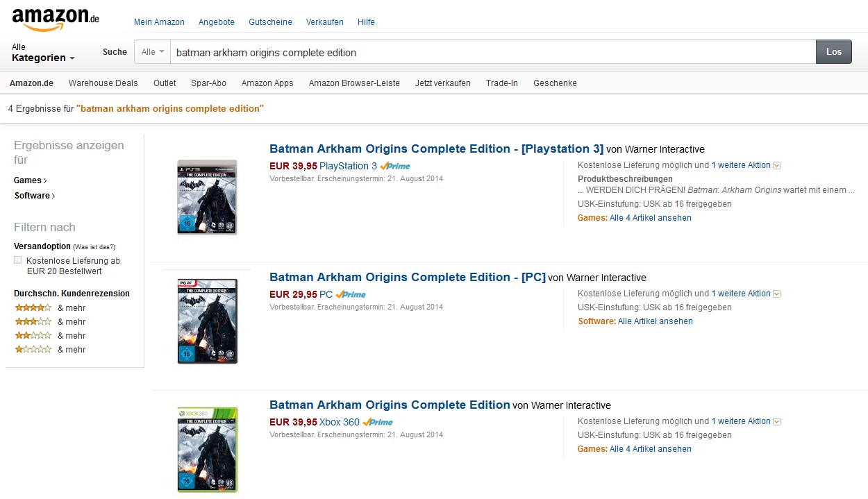Click the Prime badge on Xbox 360 result
Image resolution: width=868 pixels, height=499 pixels.
click(378, 422)
